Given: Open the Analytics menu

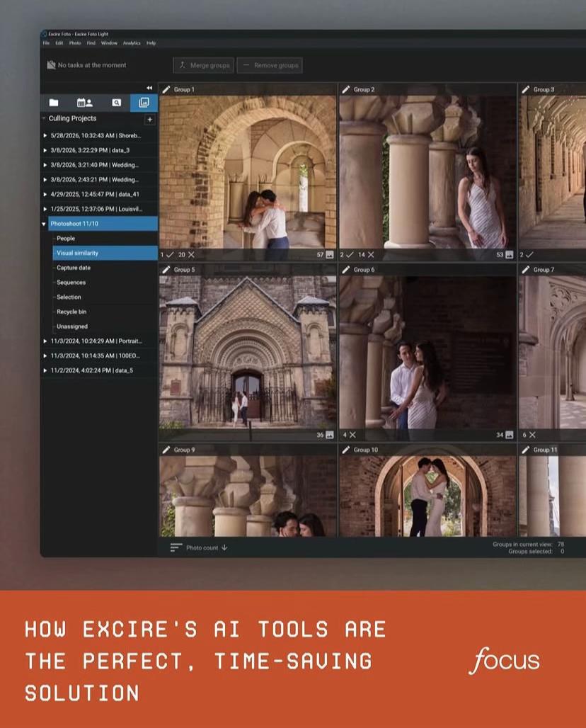Looking at the screenshot, I should coord(132,42).
